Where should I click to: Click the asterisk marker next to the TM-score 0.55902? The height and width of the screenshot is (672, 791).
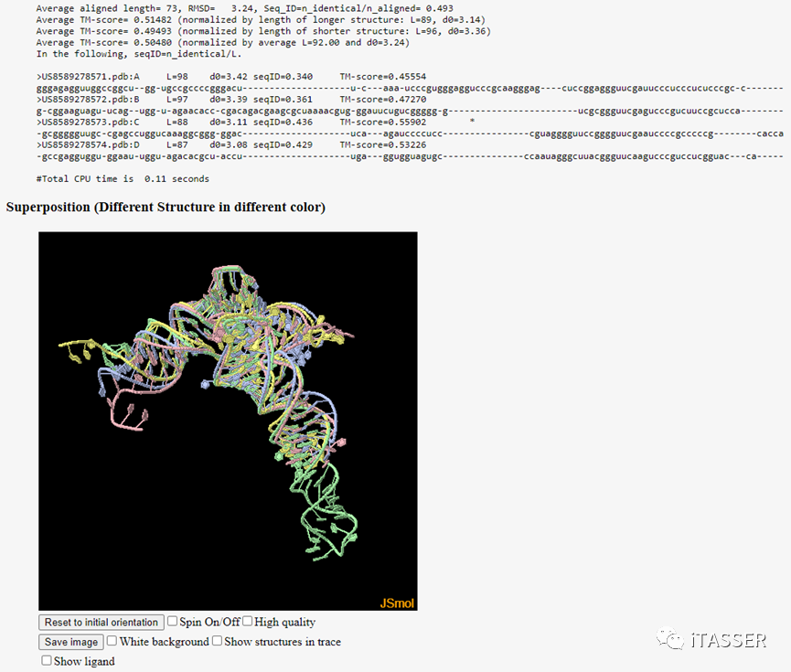(x=472, y=123)
